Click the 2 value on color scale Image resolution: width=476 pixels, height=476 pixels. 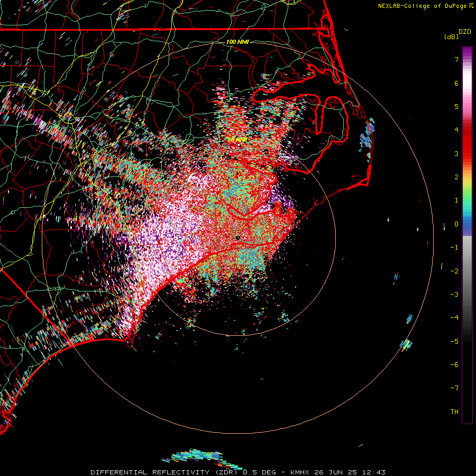point(456,177)
